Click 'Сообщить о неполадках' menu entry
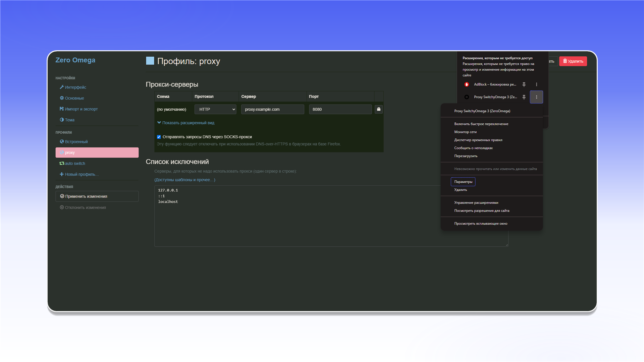Screen dimensions: 644x362 pos(473,148)
